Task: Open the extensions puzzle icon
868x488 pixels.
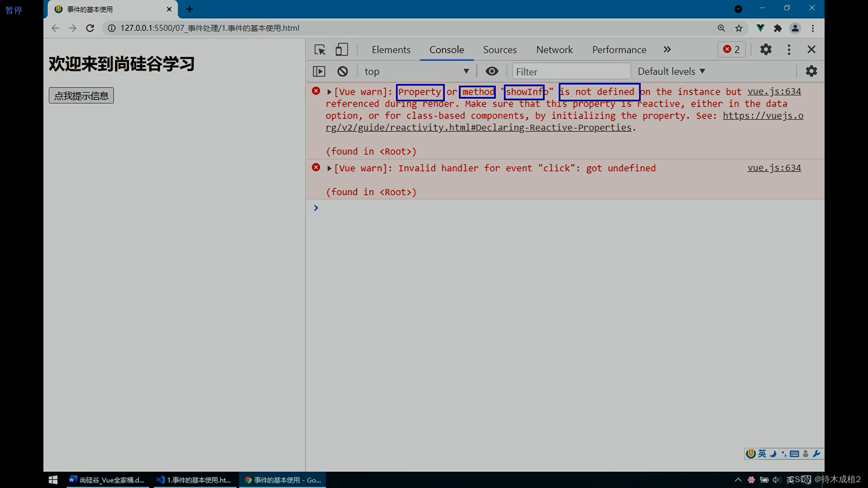Action: pos(778,28)
